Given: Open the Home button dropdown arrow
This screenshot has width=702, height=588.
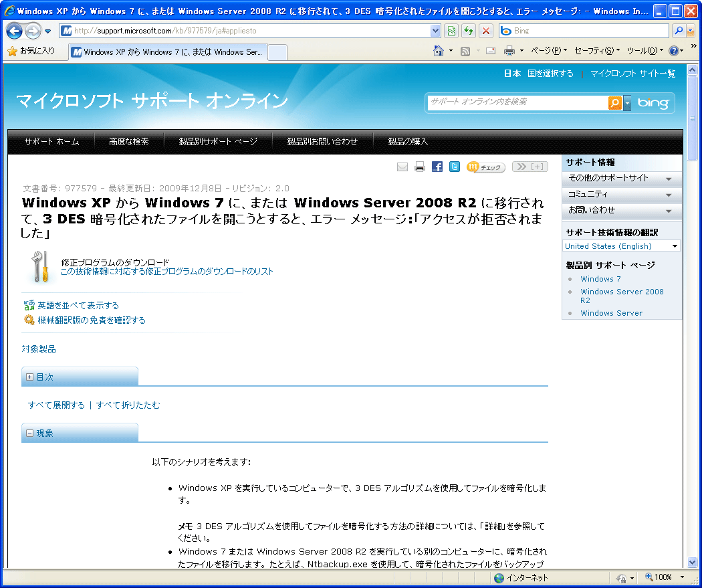Looking at the screenshot, I should [x=451, y=51].
